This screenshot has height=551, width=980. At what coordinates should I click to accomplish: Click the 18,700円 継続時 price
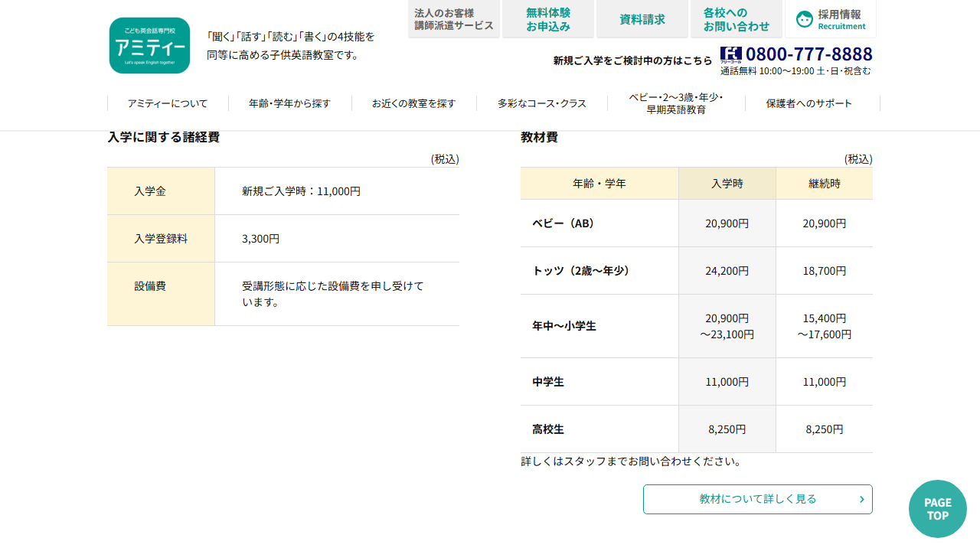click(825, 271)
